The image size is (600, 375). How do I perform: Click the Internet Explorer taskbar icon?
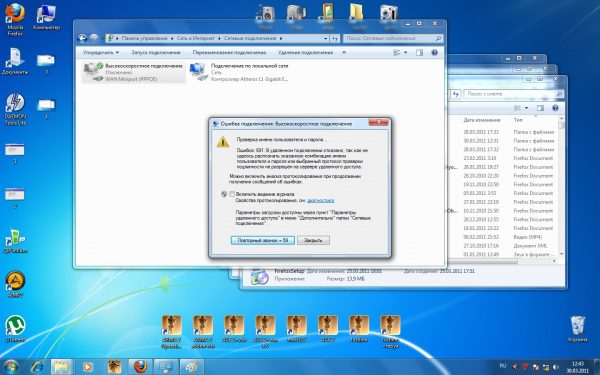coord(37,367)
